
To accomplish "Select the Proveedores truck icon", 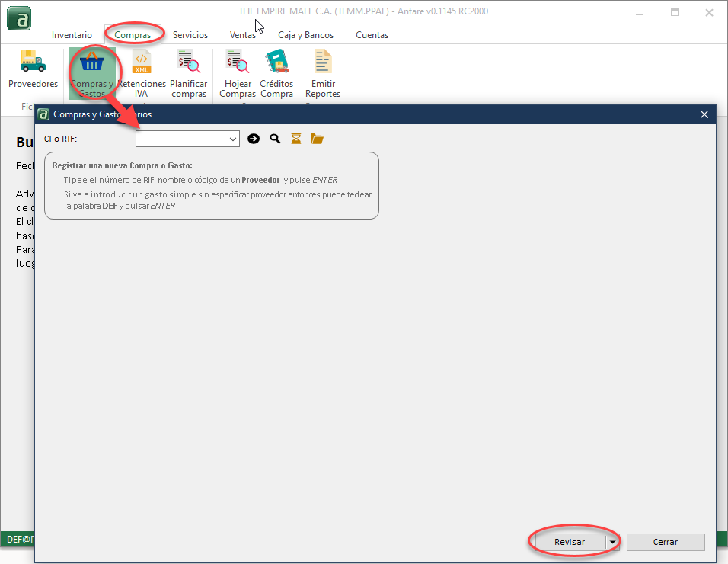I will pyautogui.click(x=33, y=62).
